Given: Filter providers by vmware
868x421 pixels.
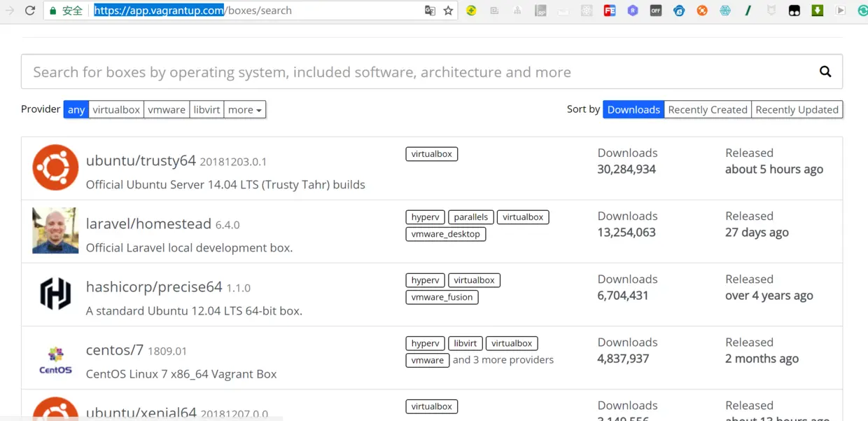Looking at the screenshot, I should (167, 109).
